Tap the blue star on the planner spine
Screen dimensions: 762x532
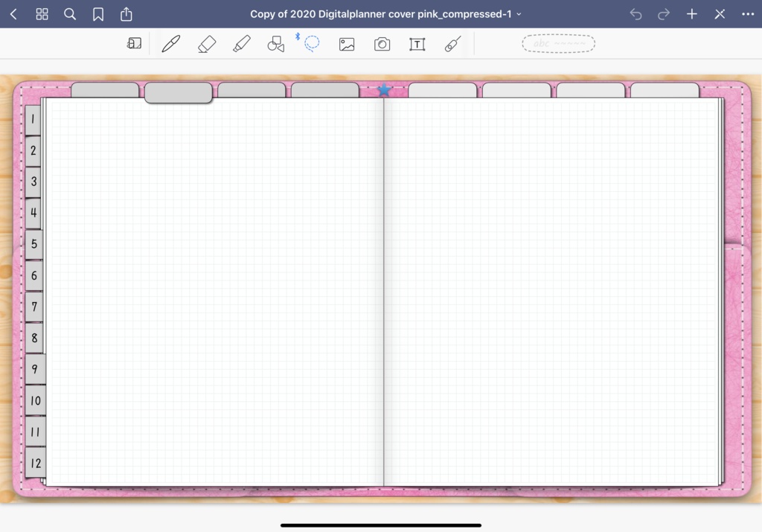coord(384,89)
